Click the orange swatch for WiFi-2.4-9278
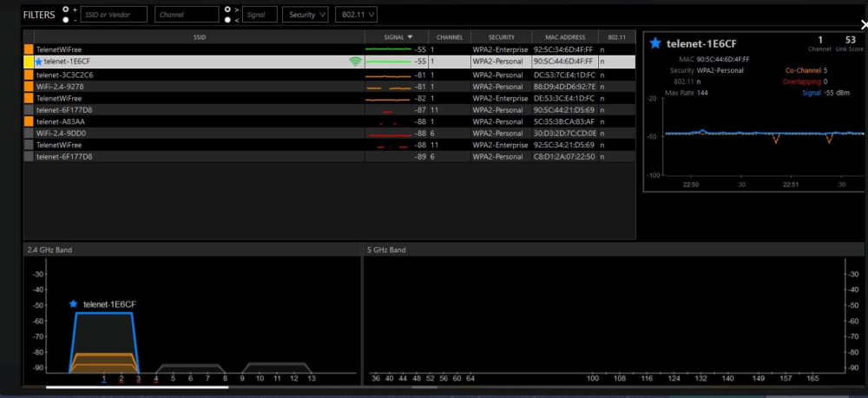 (29, 86)
